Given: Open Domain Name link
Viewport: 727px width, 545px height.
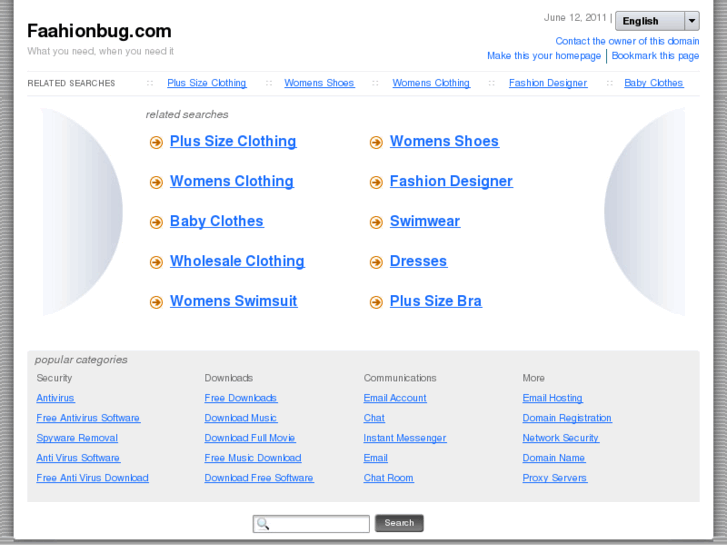Looking at the screenshot, I should click(x=554, y=458).
